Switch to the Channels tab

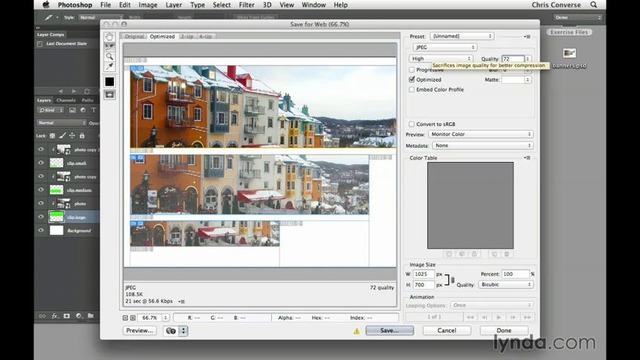(66, 100)
